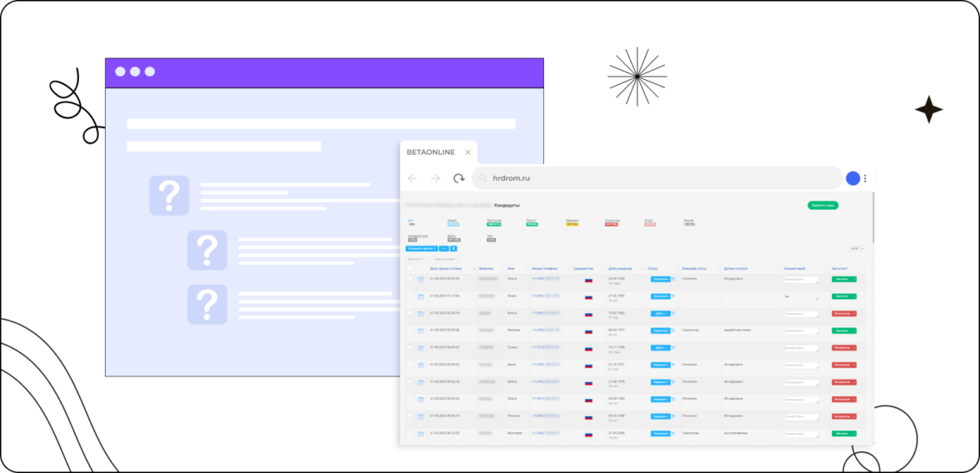Tick checkbox for Даля row
The width and height of the screenshot is (980, 473).
[410, 364]
